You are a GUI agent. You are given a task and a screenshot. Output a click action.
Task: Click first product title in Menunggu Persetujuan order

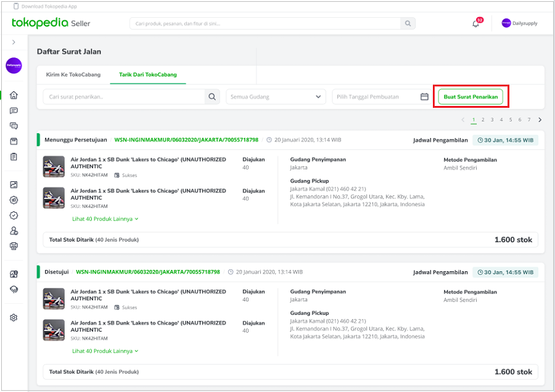[x=148, y=163]
